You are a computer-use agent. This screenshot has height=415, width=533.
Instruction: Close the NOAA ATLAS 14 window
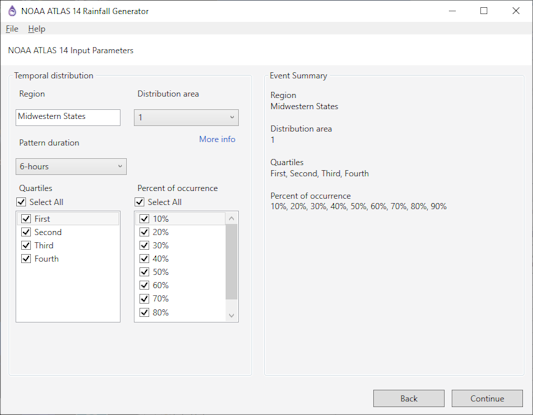point(516,11)
